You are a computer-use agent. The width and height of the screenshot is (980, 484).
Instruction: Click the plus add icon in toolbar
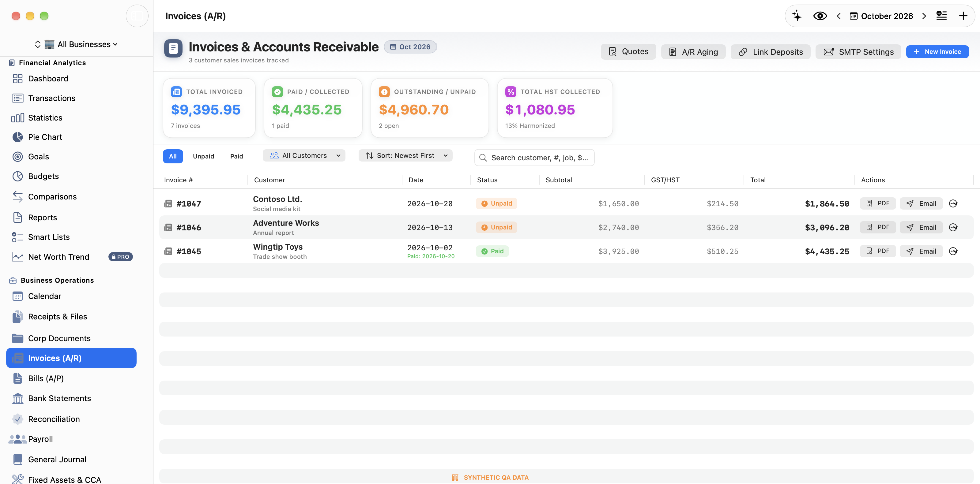coord(963,16)
